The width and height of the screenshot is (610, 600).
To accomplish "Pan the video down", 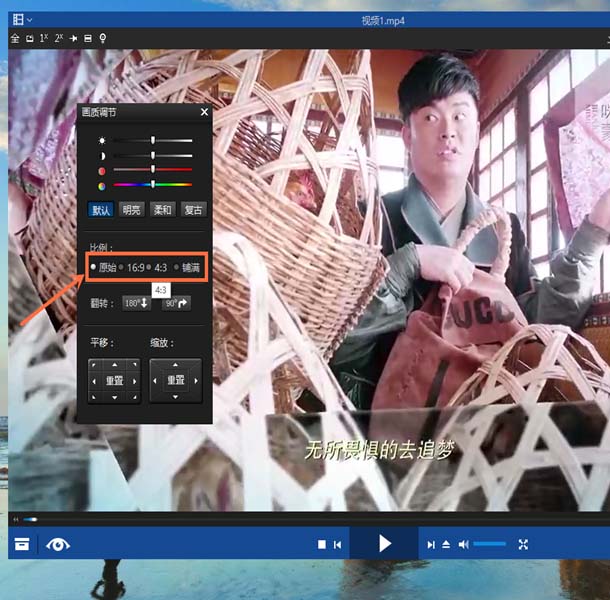I will 114,397.
